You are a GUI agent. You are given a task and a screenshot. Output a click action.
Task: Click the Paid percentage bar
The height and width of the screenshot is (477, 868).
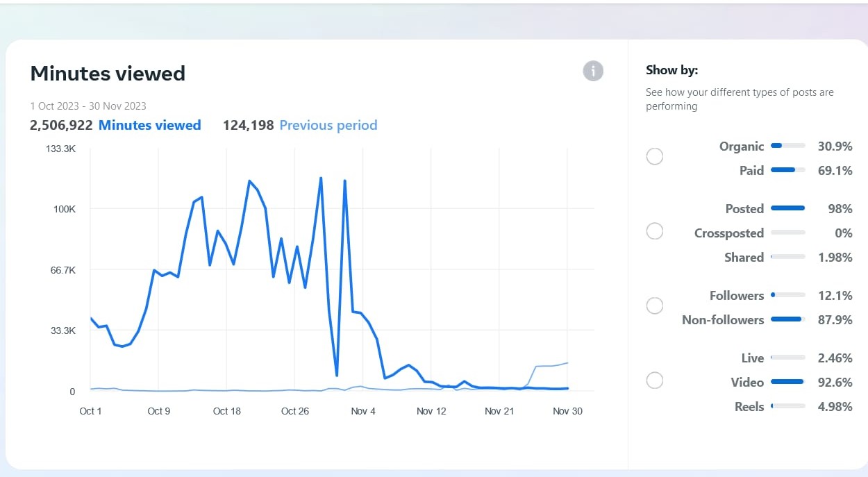pyautogui.click(x=787, y=170)
